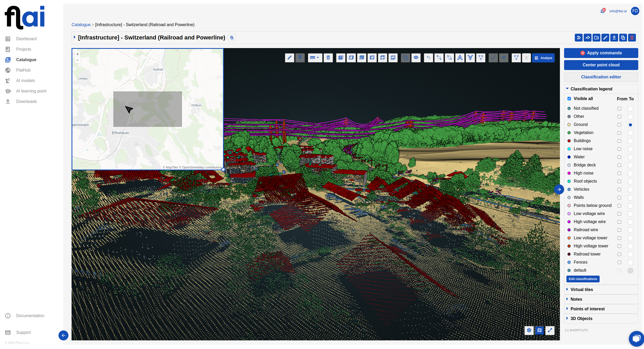Click the Apply commands button
Screen dimensions: 644x349
pos(601,53)
